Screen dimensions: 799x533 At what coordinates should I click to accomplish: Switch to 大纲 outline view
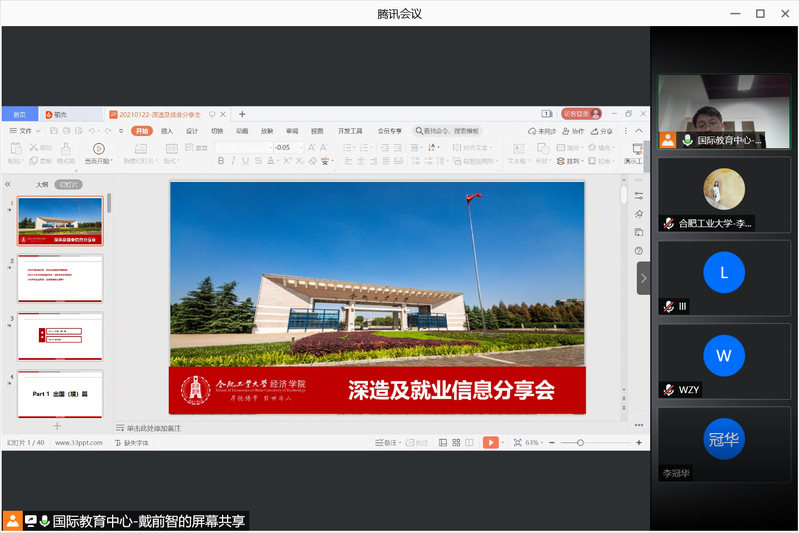tap(42, 184)
